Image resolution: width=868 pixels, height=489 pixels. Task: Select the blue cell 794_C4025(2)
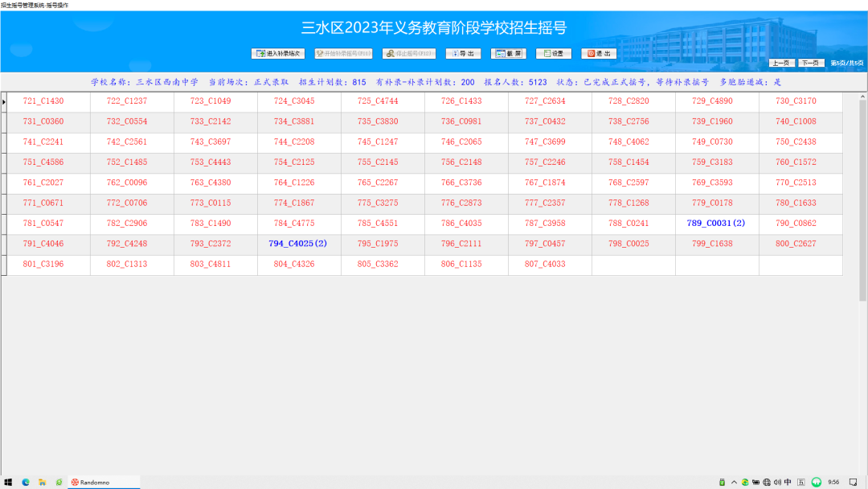tap(298, 244)
